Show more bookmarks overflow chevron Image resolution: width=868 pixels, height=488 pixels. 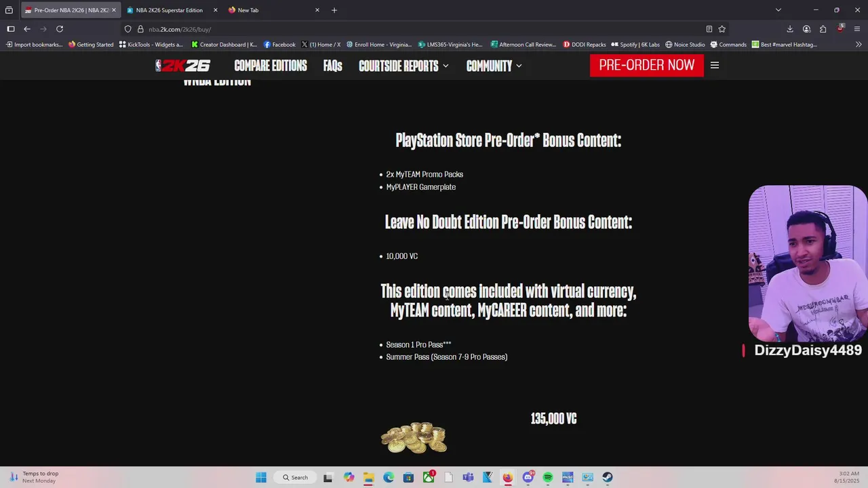point(859,45)
